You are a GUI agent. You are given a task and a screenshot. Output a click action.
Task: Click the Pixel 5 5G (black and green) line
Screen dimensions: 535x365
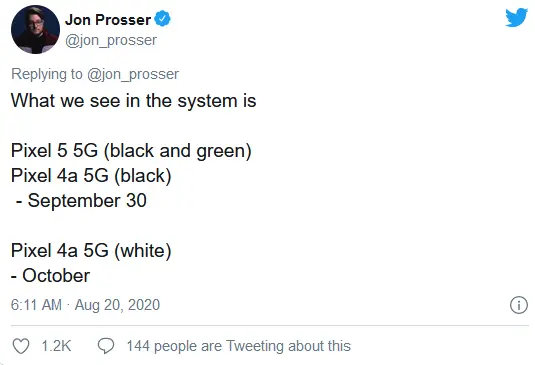pos(131,151)
